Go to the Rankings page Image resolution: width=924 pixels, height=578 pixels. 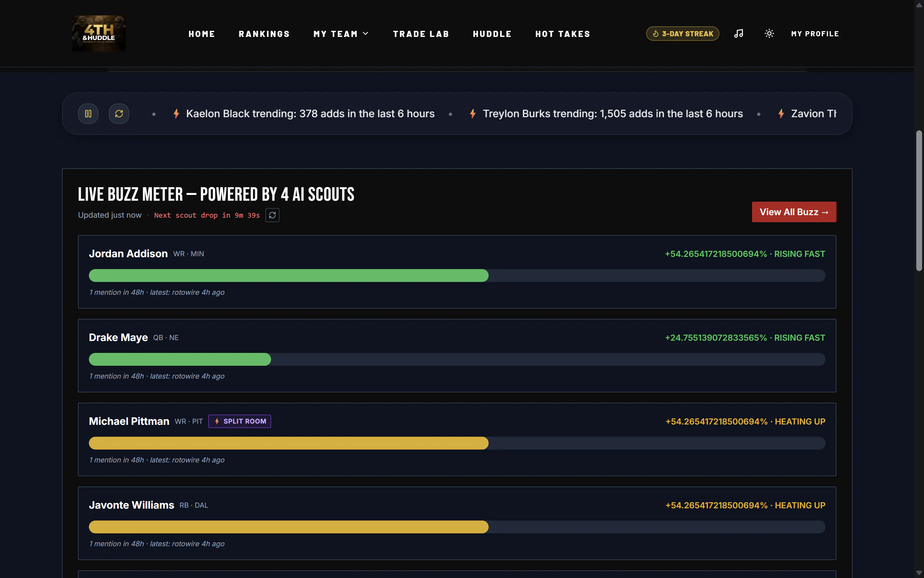coord(264,34)
